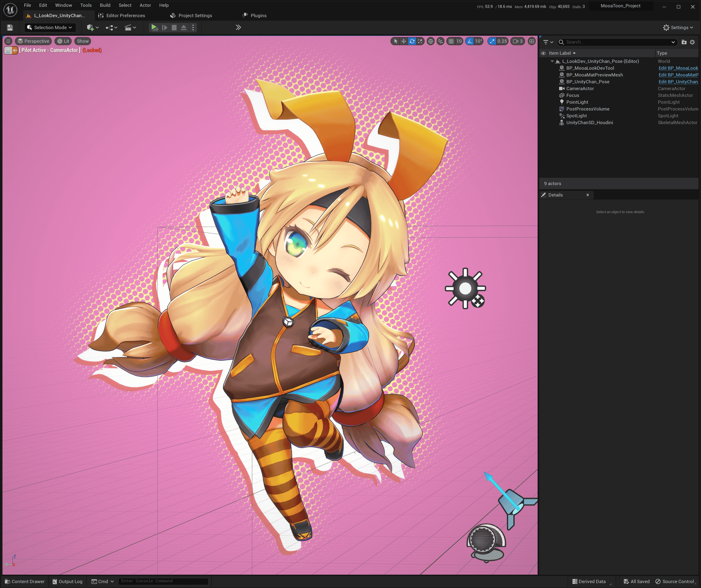Open the Outliner settings gear
The image size is (701, 588).
692,42
